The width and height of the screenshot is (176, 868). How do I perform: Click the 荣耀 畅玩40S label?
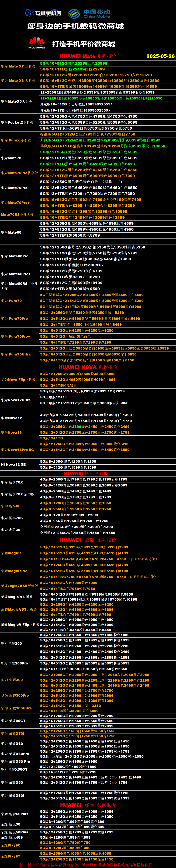pyautogui.click(x=12, y=837)
